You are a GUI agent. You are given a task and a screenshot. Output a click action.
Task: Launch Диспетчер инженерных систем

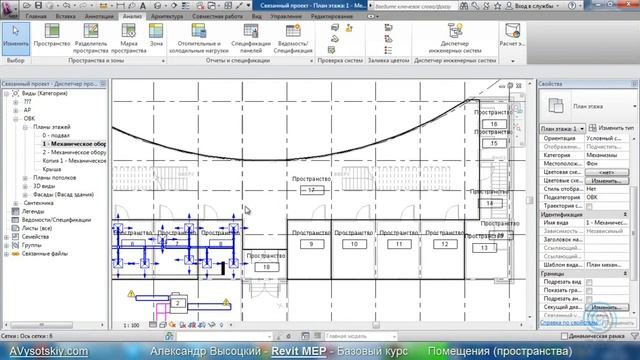pos(455,39)
